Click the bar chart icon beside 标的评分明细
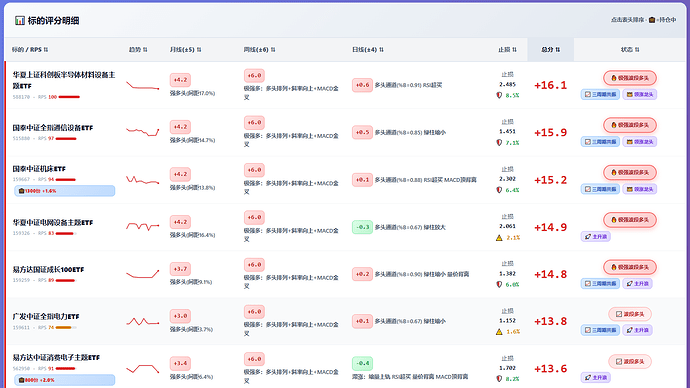690x388 pixels. click(20, 21)
